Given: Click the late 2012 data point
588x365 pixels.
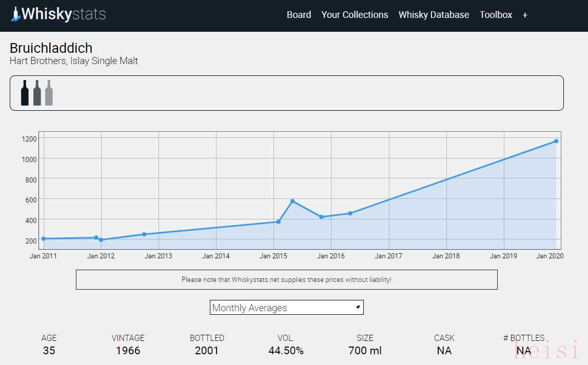Looking at the screenshot, I should click(x=144, y=234).
